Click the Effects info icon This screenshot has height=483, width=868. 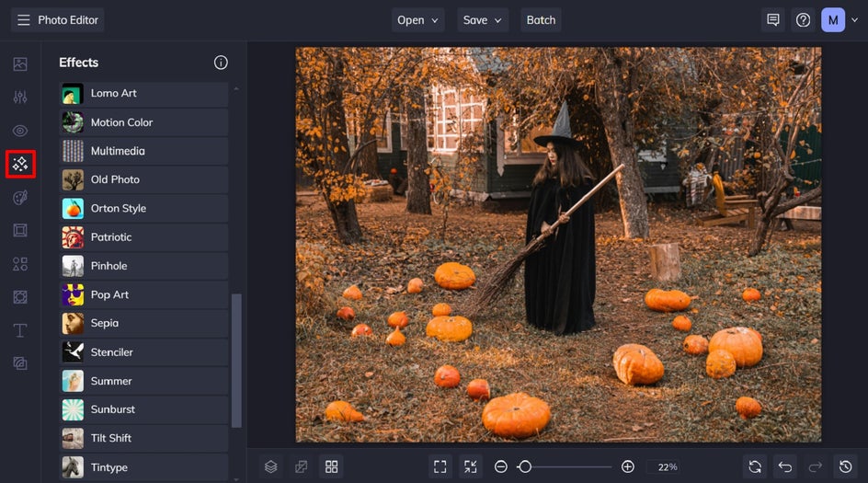click(x=221, y=63)
